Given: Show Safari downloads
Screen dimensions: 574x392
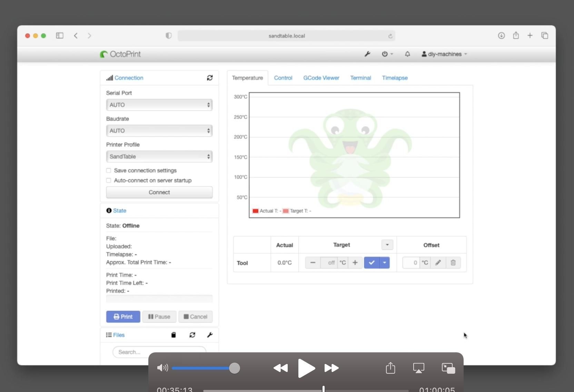Looking at the screenshot, I should tap(501, 36).
